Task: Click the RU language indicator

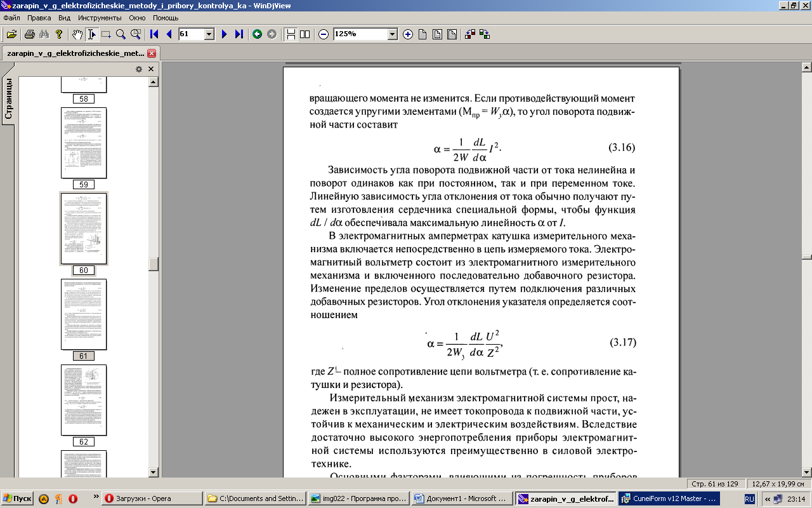Action: tap(749, 499)
